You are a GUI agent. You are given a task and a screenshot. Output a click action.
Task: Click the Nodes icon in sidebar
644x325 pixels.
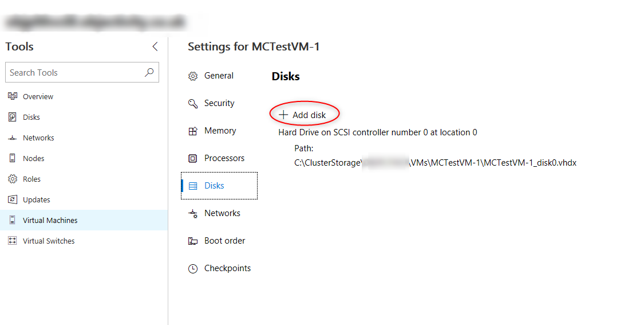tap(13, 158)
